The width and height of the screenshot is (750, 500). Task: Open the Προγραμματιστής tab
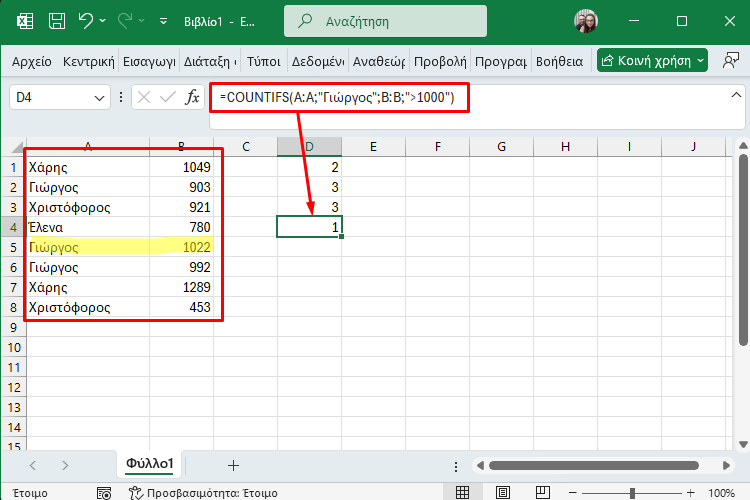501,61
